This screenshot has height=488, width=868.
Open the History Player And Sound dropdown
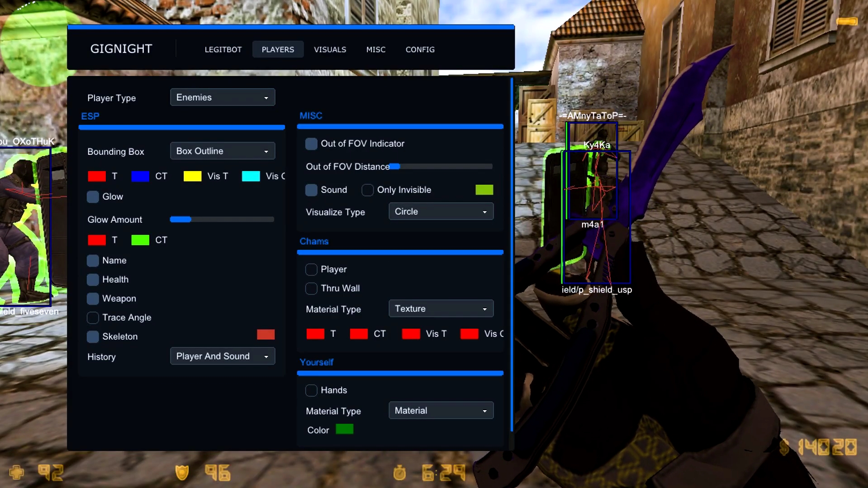[223, 356]
